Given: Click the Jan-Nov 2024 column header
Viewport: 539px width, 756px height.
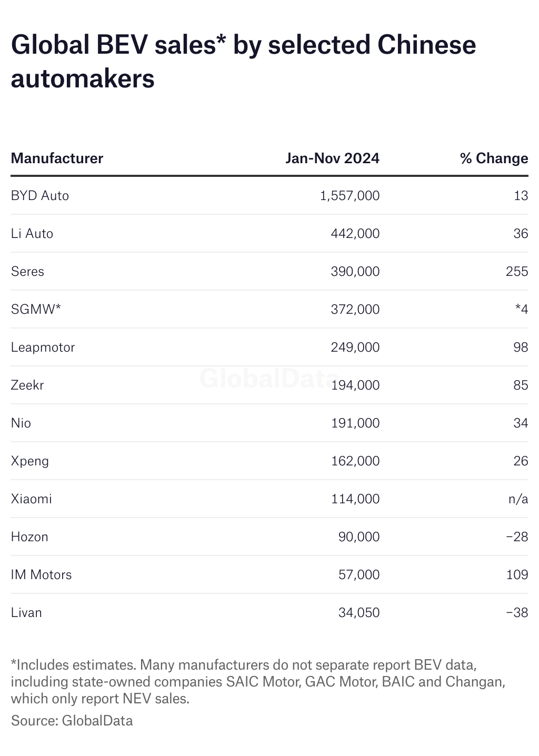Looking at the screenshot, I should click(332, 158).
